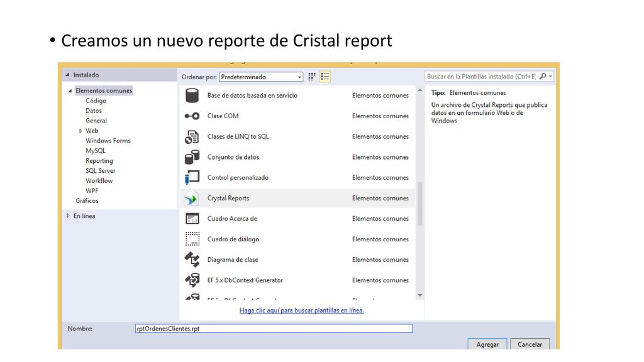Screen dimensions: 644x362
Task: Collapse the Instalado section
Action: [68, 75]
